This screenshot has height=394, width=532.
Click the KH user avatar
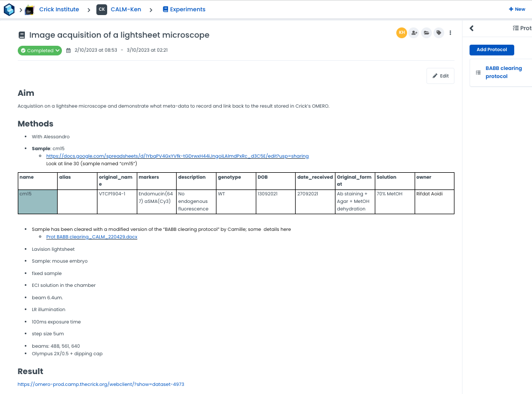402,33
